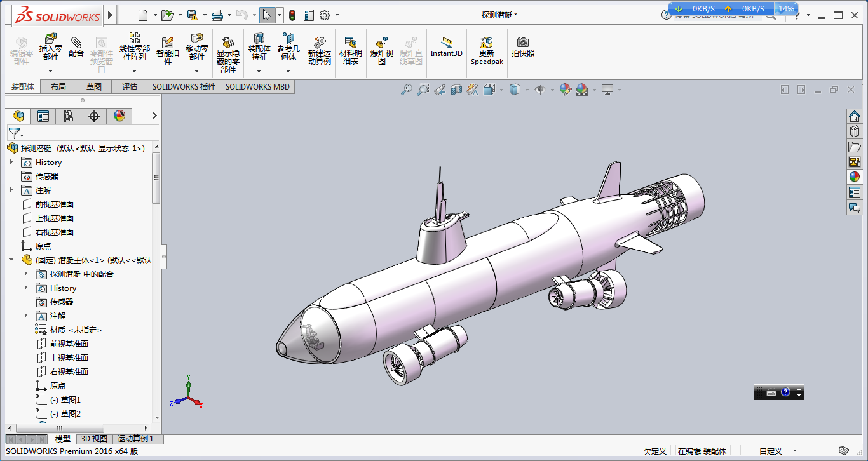868x461 pixels.
Task: Switch to the DimXpertManager tab
Action: pos(94,116)
